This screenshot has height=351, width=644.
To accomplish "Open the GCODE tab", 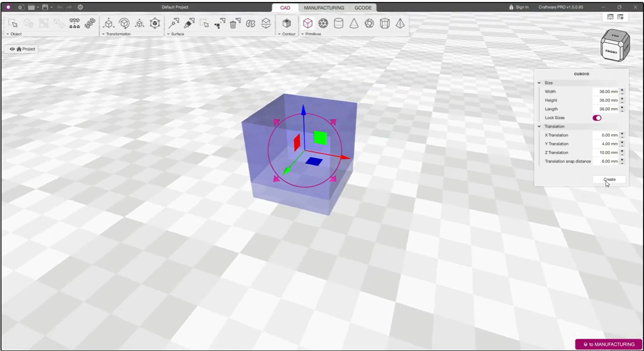I will pos(363,8).
